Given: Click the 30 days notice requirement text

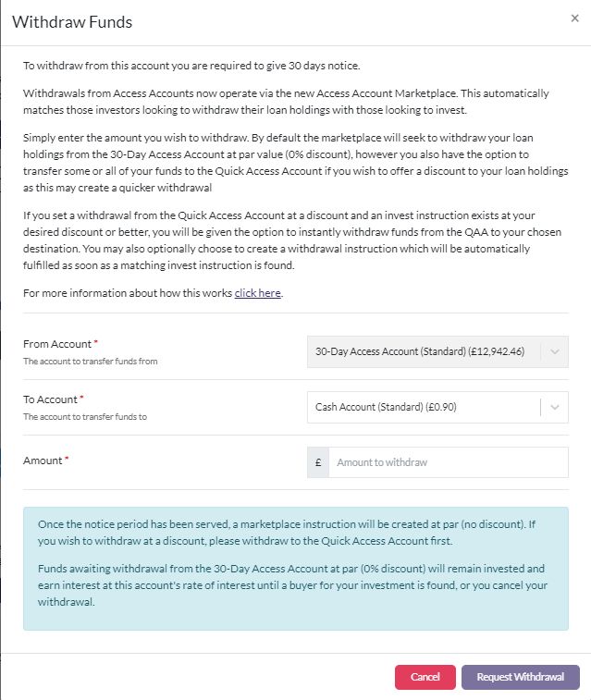Looking at the screenshot, I should 191,66.
